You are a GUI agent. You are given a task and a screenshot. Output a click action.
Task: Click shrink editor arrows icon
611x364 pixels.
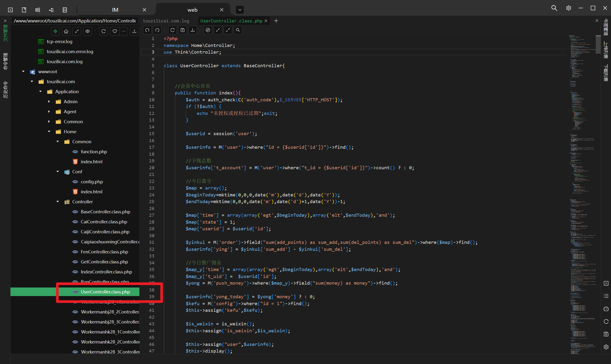pos(218,30)
